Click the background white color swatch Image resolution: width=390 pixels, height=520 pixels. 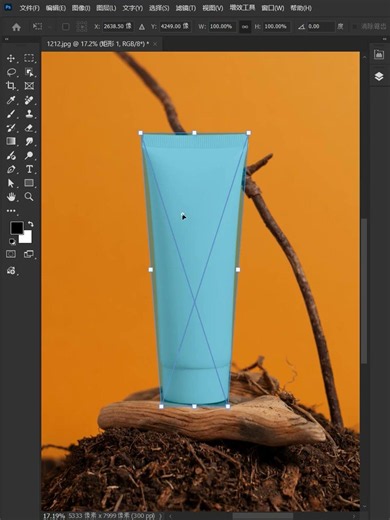27,239
